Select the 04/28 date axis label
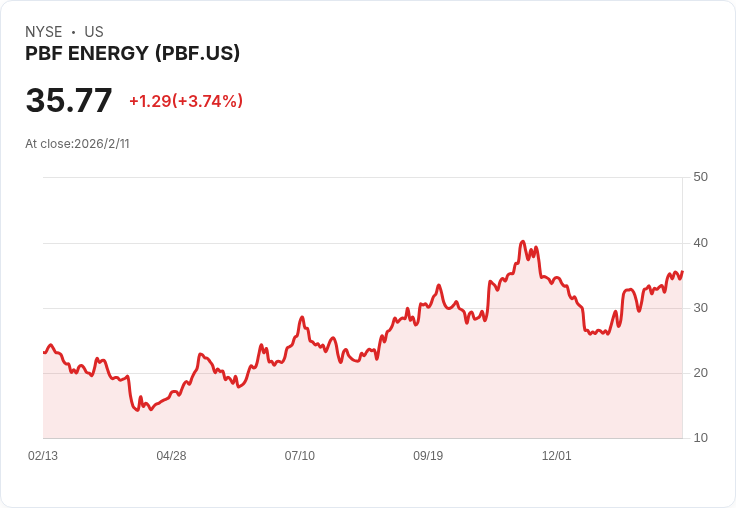Image resolution: width=736 pixels, height=508 pixels. point(171,455)
